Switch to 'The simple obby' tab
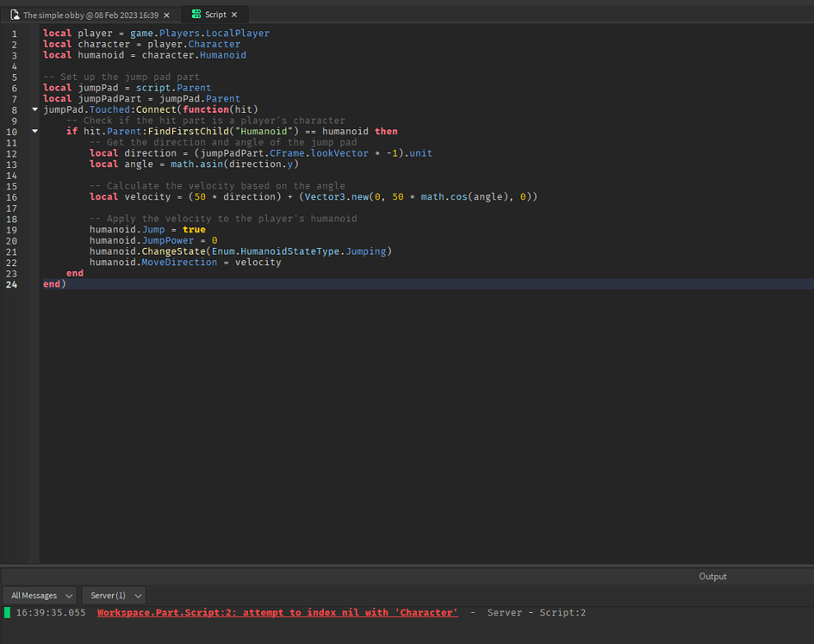814x644 pixels. point(90,15)
